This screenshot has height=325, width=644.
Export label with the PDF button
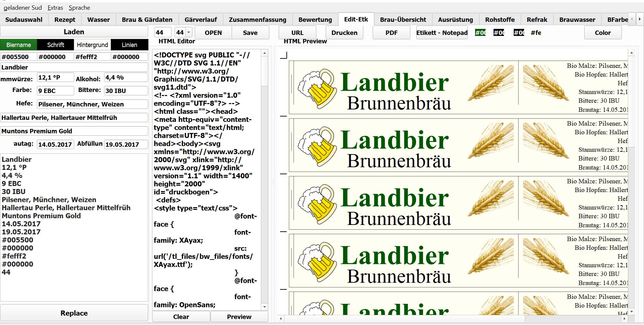[391, 33]
